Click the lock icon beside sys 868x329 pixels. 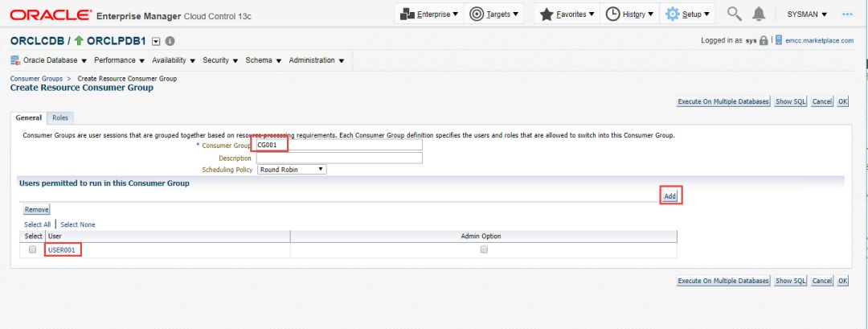[764, 40]
